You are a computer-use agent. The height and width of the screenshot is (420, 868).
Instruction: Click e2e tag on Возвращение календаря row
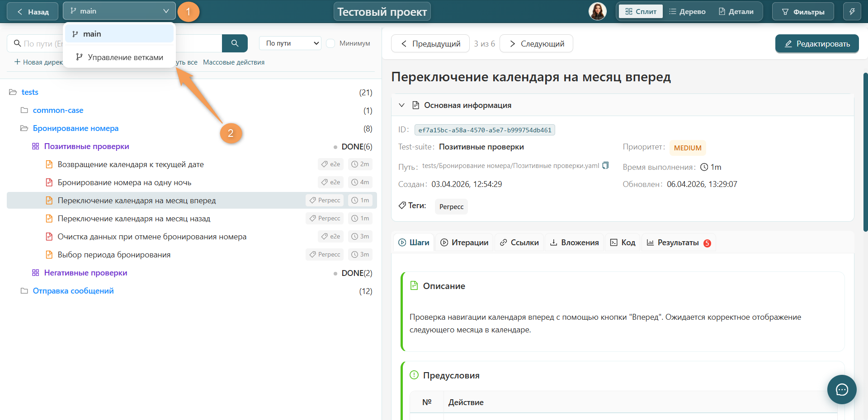pos(330,164)
